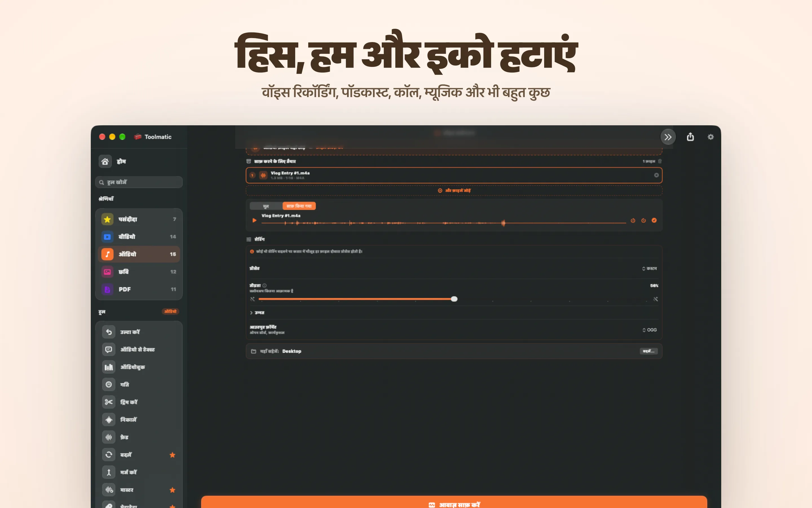Open the प्रीसेट कस्टम dropdown
Image resolution: width=812 pixels, height=508 pixels.
coord(649,268)
